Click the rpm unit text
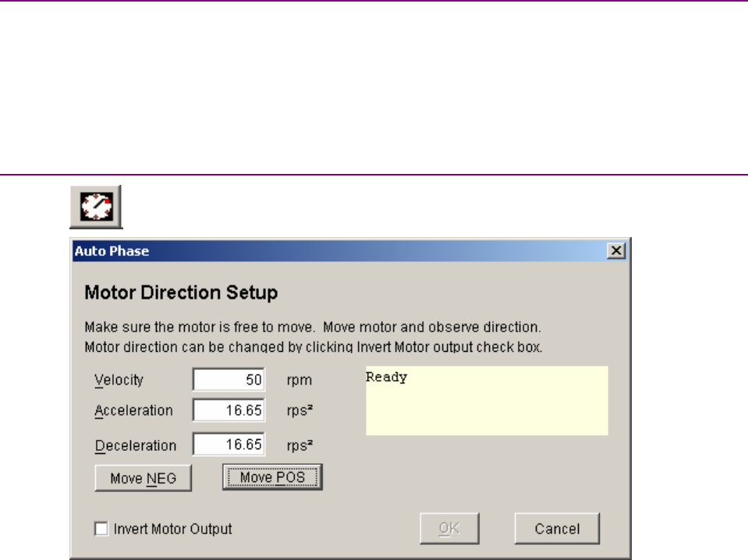748x560 pixels. tap(299, 381)
